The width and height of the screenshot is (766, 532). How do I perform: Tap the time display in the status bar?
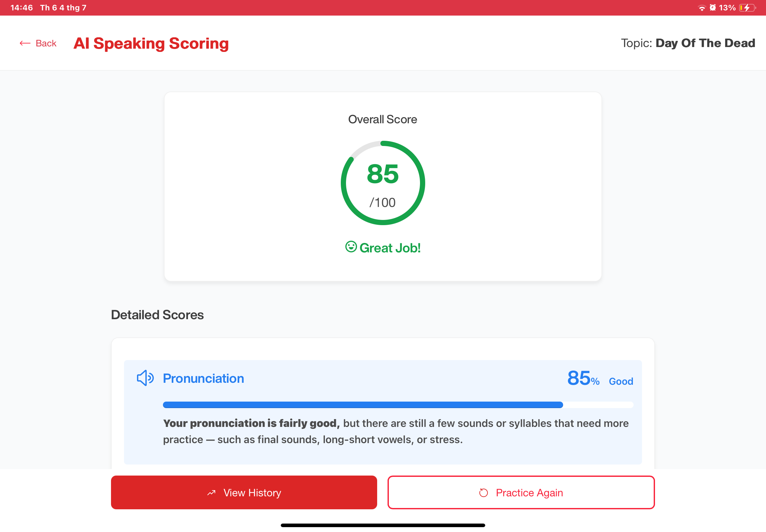pos(21,7)
